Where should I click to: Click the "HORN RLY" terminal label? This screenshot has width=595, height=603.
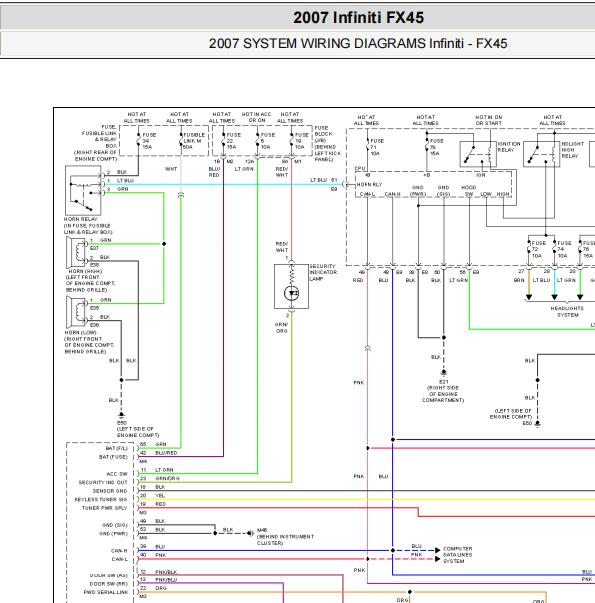[x=369, y=185]
